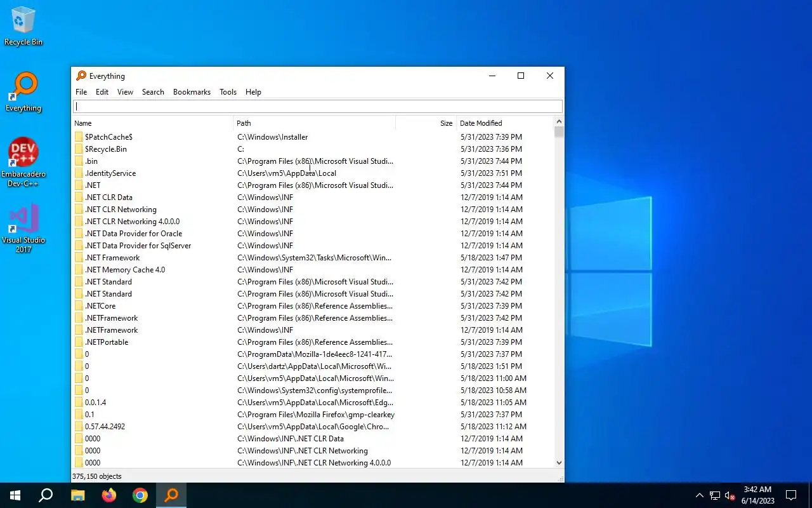
Task: Click the .NETPortable folder icon
Action: pos(79,342)
